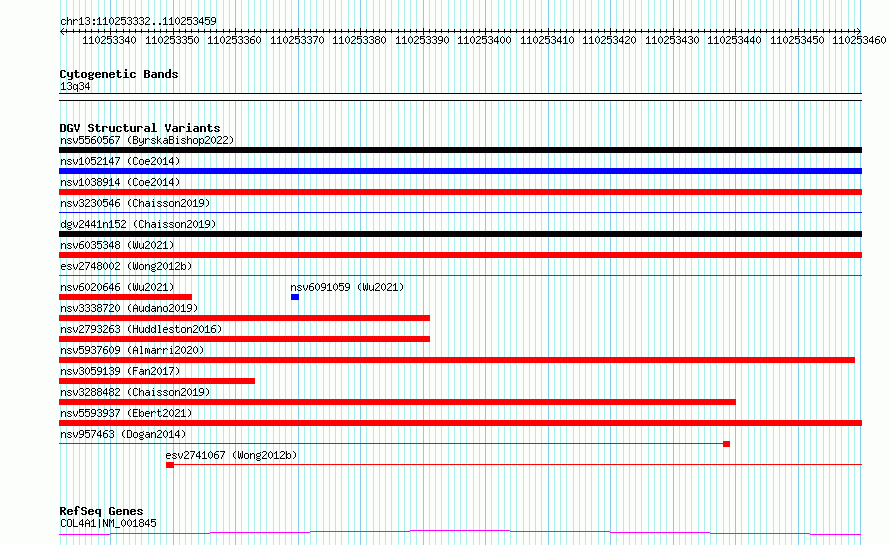
Task: Click ruler position 110253440
Action: (x=734, y=40)
